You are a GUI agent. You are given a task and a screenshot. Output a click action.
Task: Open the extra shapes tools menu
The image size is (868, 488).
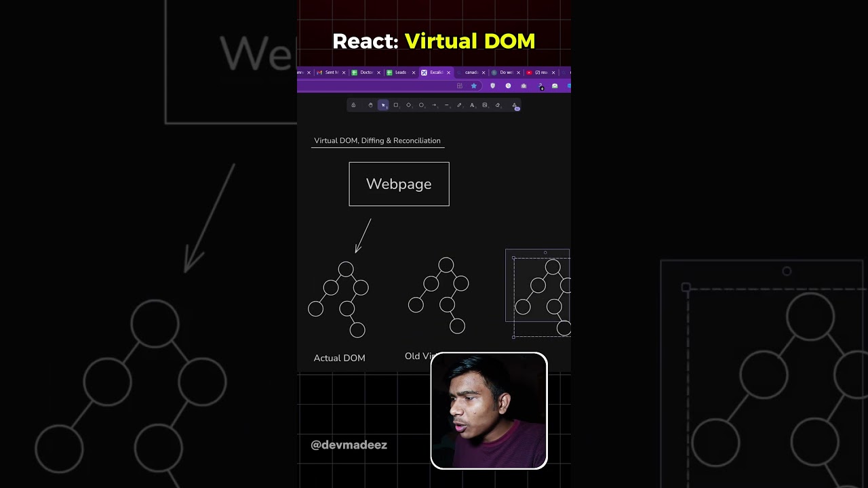point(515,106)
